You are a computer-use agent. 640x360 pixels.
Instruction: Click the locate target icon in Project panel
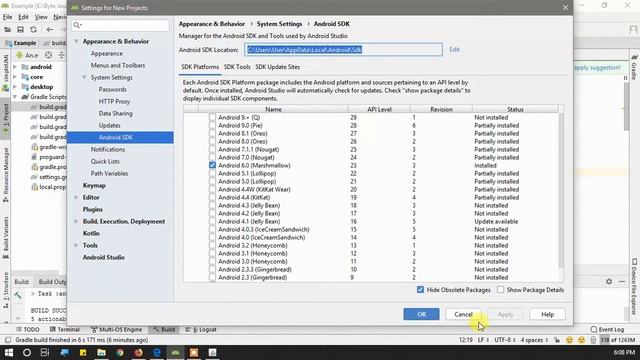[49, 55]
